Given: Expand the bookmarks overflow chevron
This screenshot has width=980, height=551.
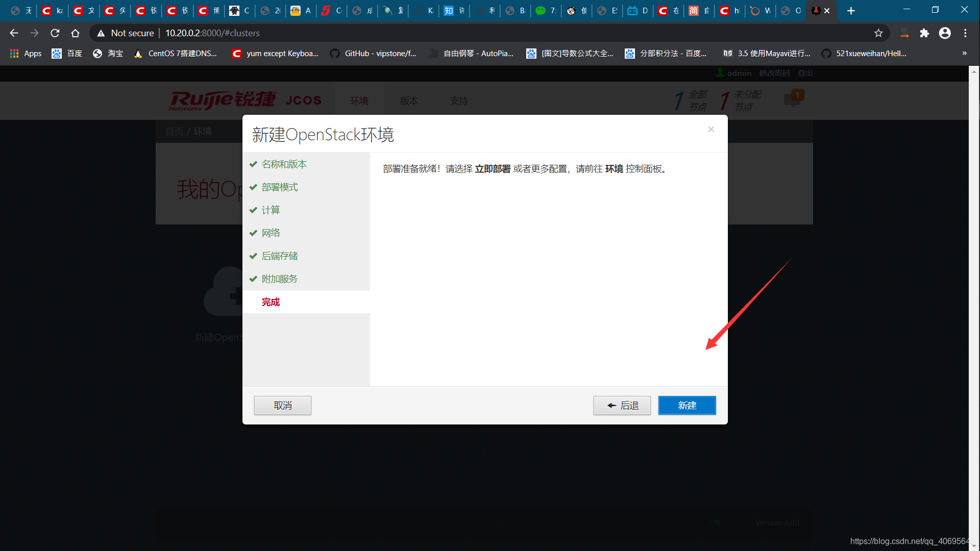Looking at the screenshot, I should [x=964, y=54].
